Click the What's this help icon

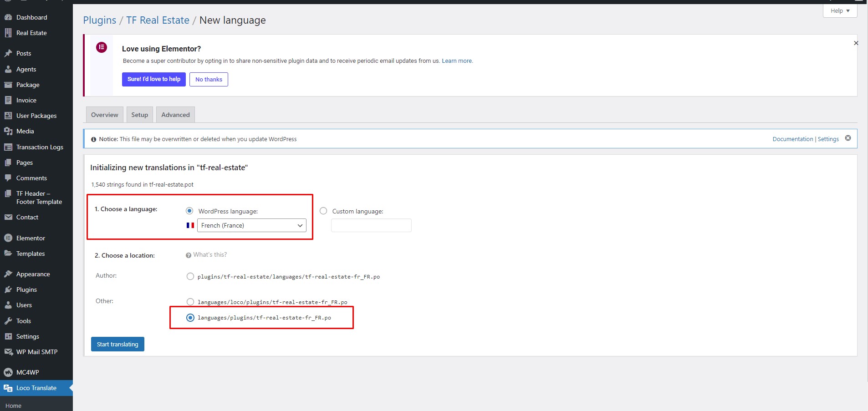click(x=189, y=255)
